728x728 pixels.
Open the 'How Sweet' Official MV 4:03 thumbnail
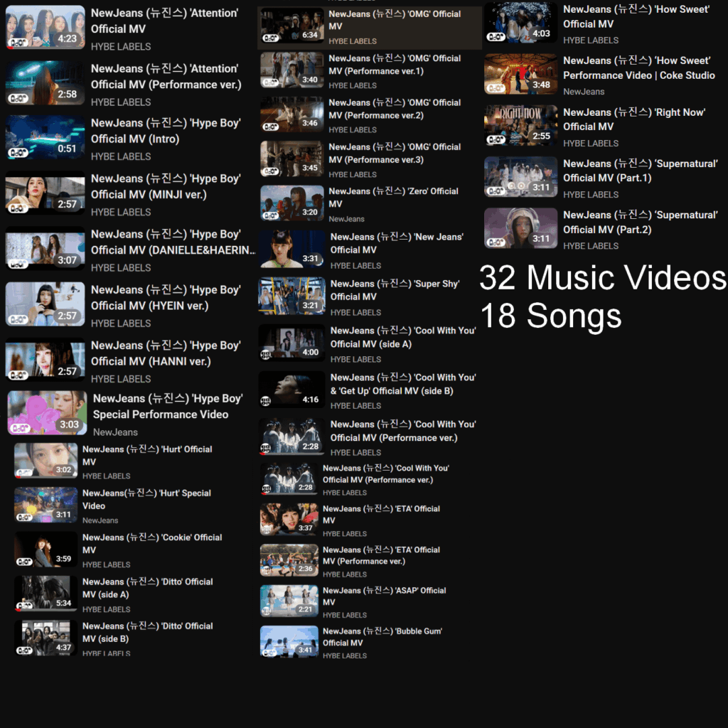coord(521,23)
